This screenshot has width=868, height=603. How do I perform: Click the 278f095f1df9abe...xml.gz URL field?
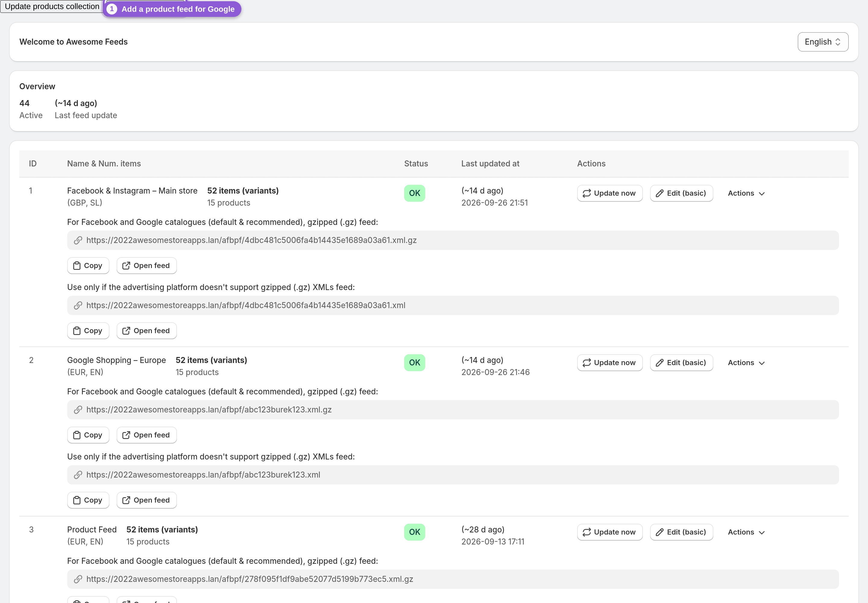(x=453, y=579)
